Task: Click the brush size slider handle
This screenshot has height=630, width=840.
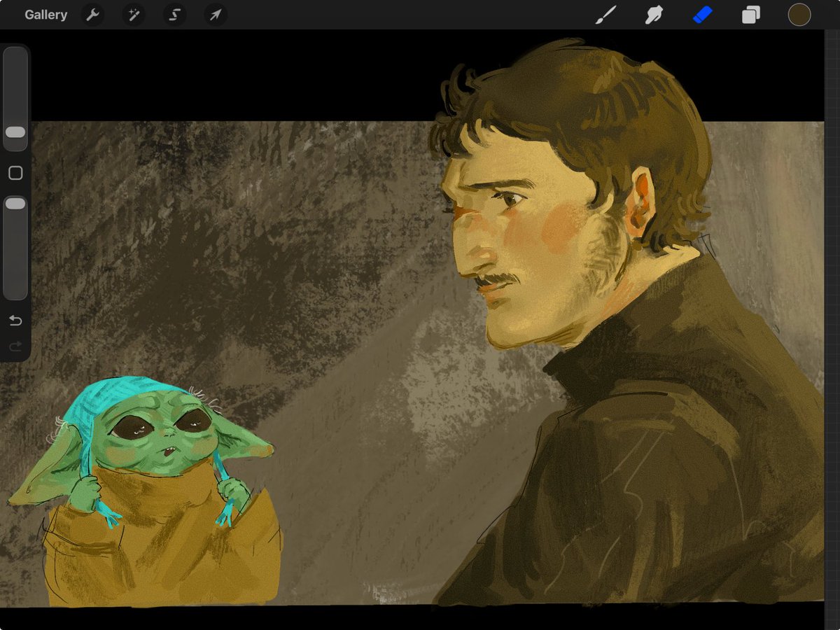Action: pyautogui.click(x=15, y=132)
